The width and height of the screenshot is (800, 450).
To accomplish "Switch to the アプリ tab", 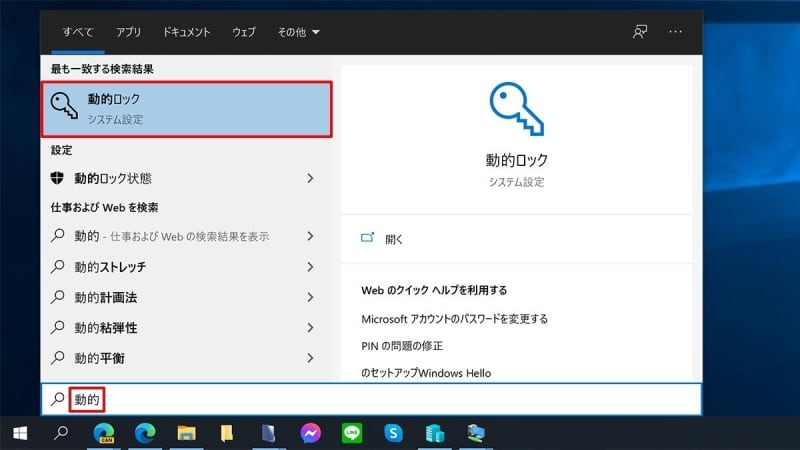I will (129, 32).
